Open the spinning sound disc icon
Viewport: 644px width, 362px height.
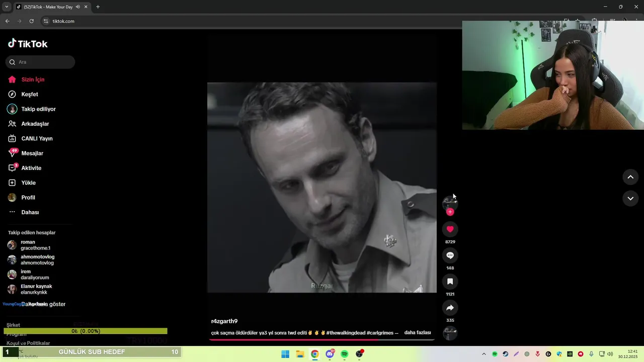pos(450,333)
